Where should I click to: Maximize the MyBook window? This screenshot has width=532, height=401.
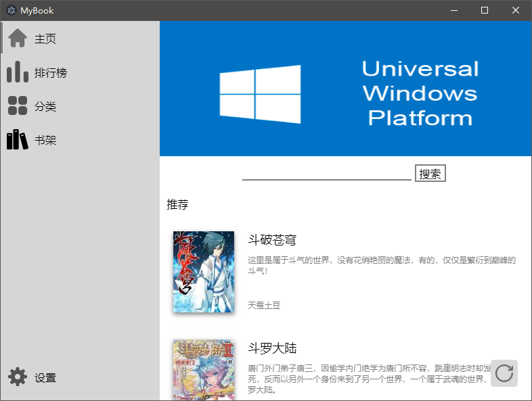click(x=485, y=11)
